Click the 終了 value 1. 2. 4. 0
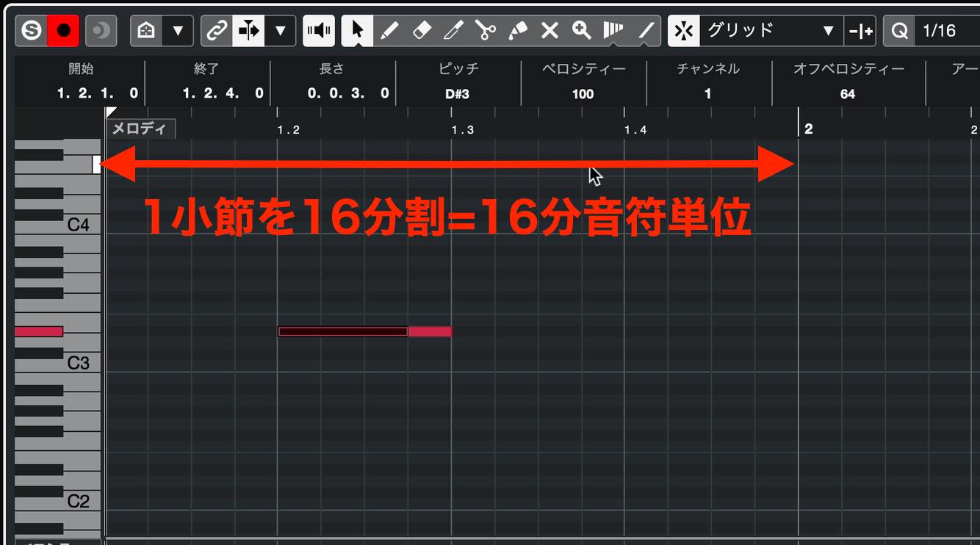The width and height of the screenshot is (980, 545). click(x=223, y=93)
